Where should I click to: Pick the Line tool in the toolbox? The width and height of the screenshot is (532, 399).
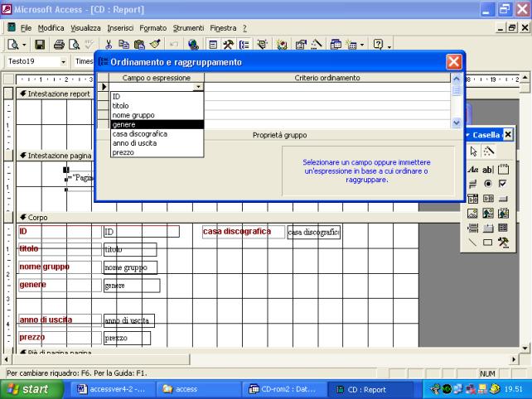coord(473,243)
